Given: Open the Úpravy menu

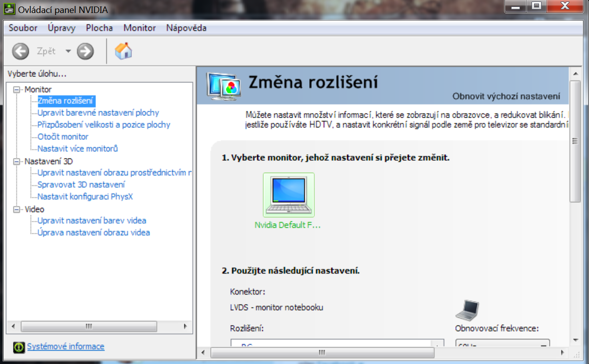Looking at the screenshot, I should [61, 28].
